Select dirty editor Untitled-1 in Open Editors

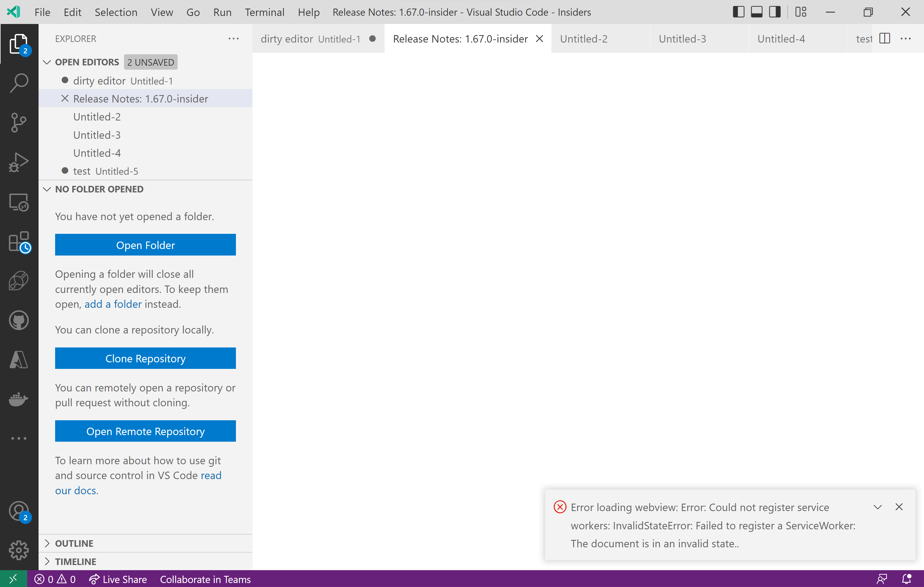coord(145,81)
